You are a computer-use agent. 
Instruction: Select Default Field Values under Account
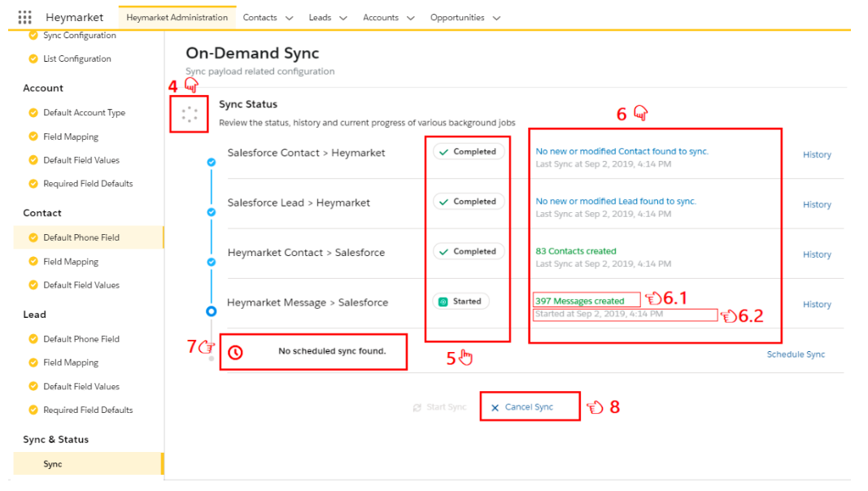[x=81, y=160]
